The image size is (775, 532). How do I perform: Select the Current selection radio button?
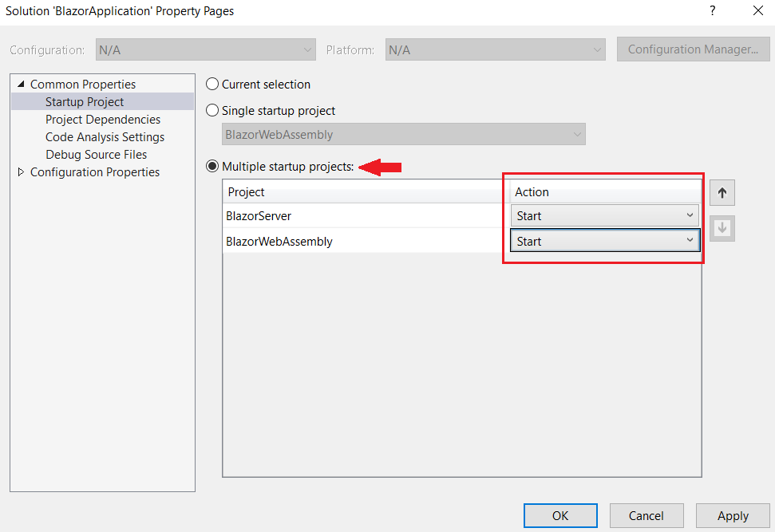[x=212, y=85]
